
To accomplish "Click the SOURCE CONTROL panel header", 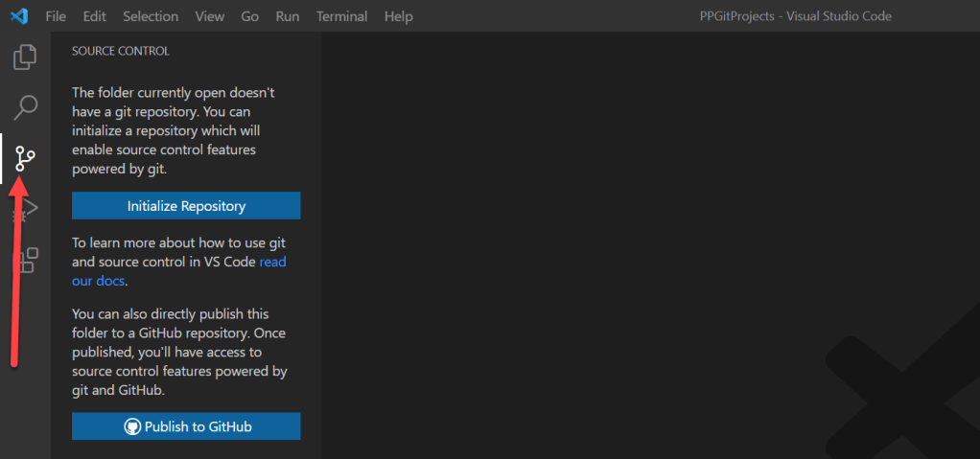I will click(x=120, y=51).
